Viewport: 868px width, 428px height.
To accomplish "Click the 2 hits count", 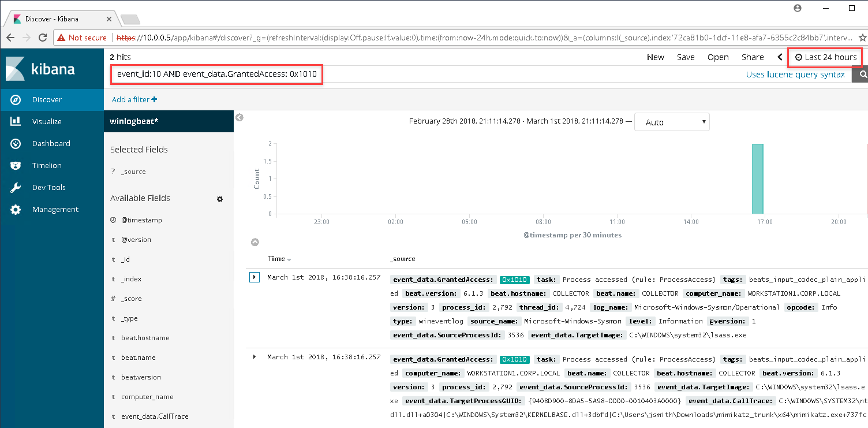I will coord(121,57).
